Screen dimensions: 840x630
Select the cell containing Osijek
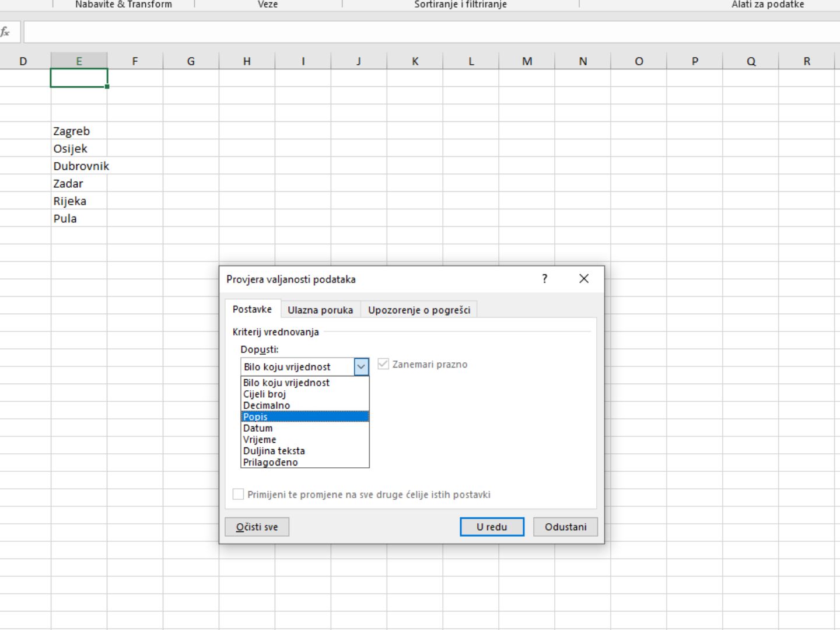[x=79, y=148]
